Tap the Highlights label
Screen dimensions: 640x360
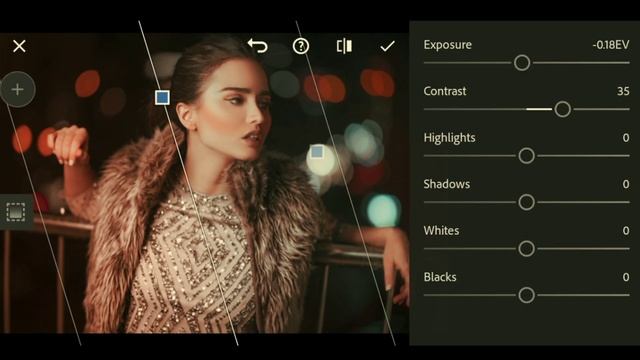pyautogui.click(x=449, y=138)
